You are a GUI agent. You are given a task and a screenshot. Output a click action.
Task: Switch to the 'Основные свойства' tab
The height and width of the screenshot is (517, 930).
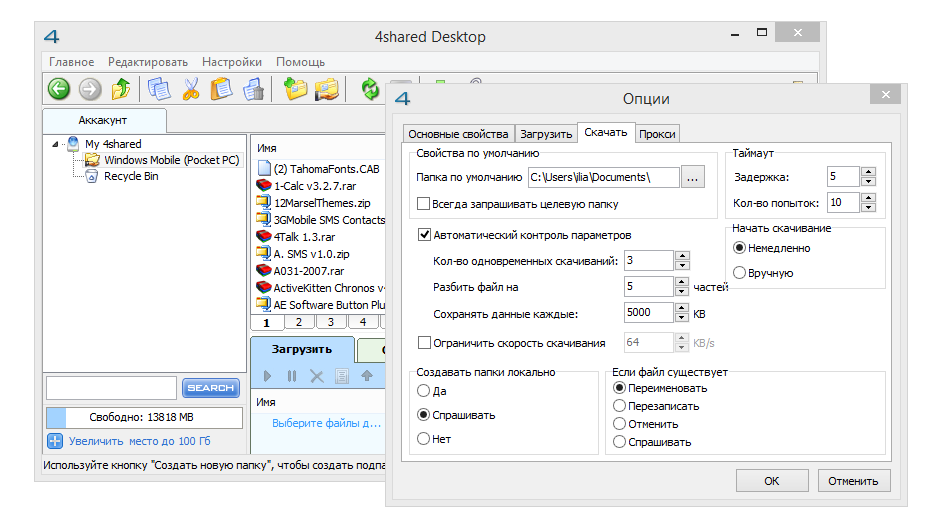tap(459, 134)
